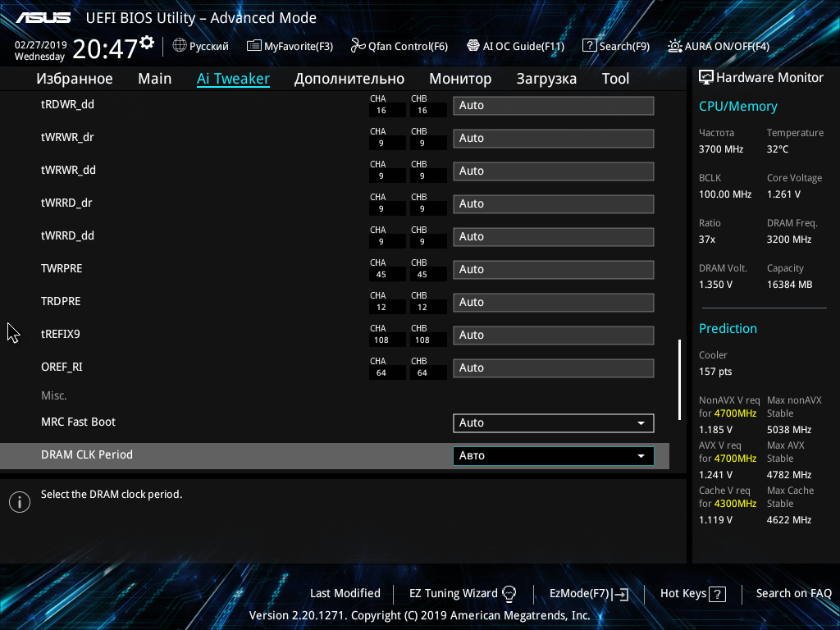Switch to Main tab

pos(155,79)
